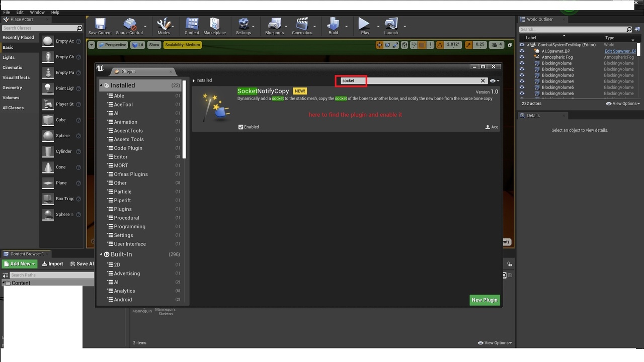Screen dimensions: 644x362
Task: Click the SocketNotifyCopy plugin wand icon
Action: click(215, 107)
